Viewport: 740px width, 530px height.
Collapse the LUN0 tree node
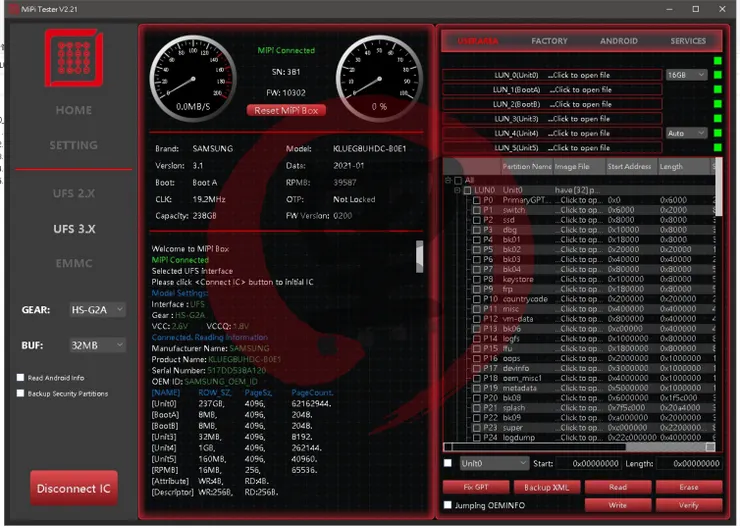click(x=457, y=190)
